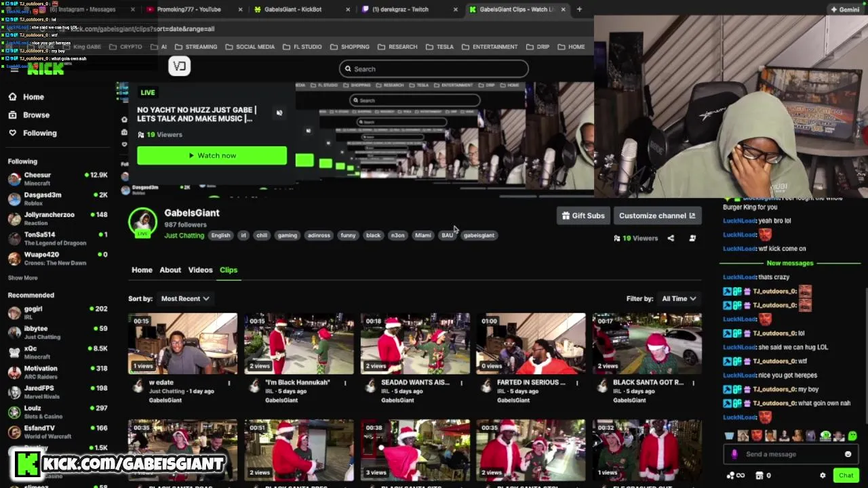
Task: Open options for 'FARTED IN SERIOUS' clip
Action: coord(577,384)
